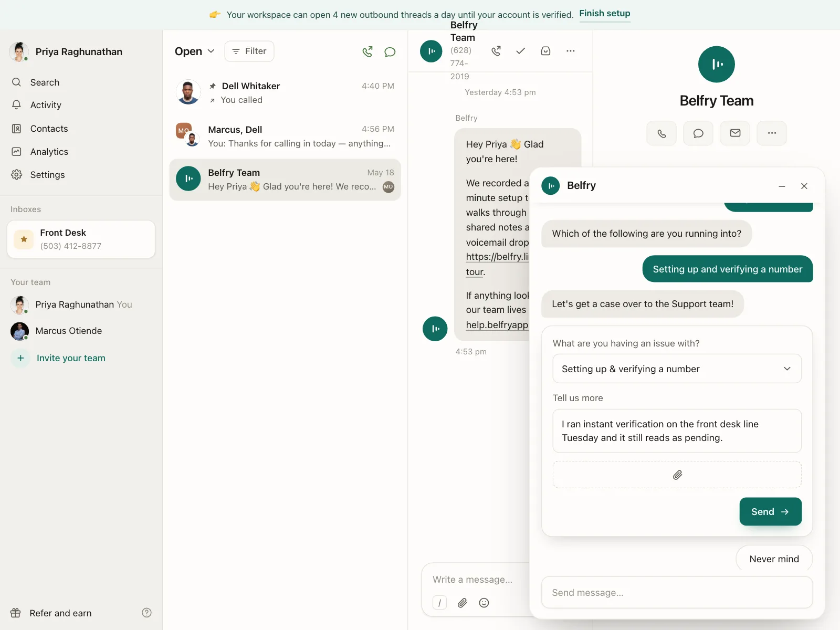Image resolution: width=840 pixels, height=630 pixels.
Task: Start a new message from conversation list header
Action: [x=390, y=51]
